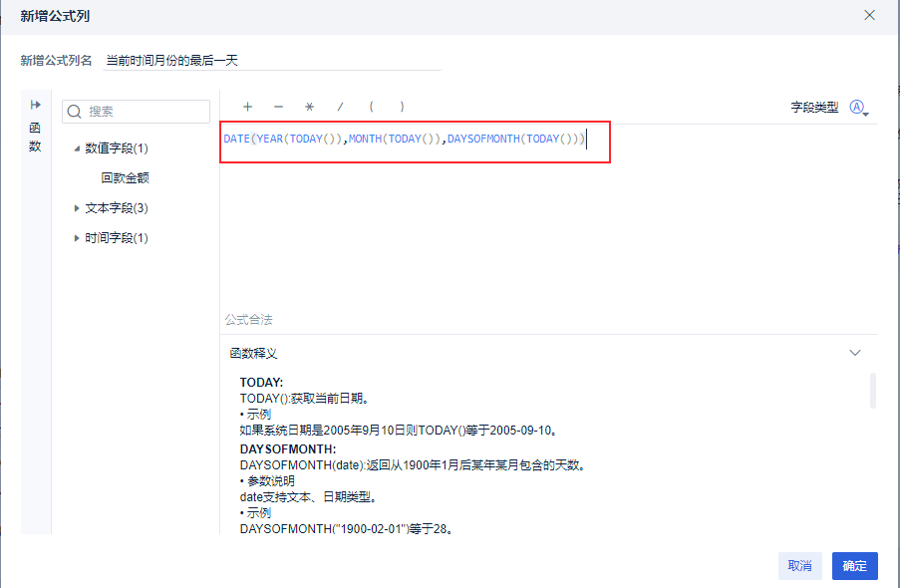Open the 字段类型 dropdown
Screen dimensions: 900x588
click(x=859, y=108)
